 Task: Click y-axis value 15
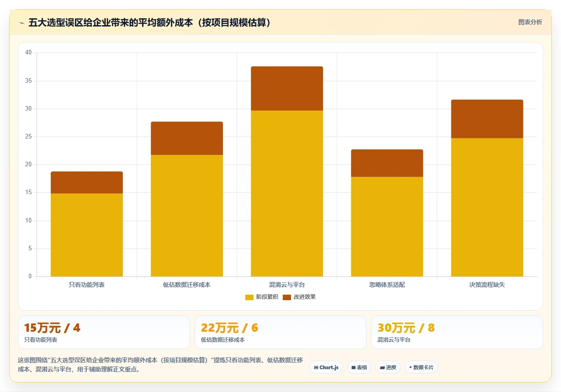click(28, 192)
